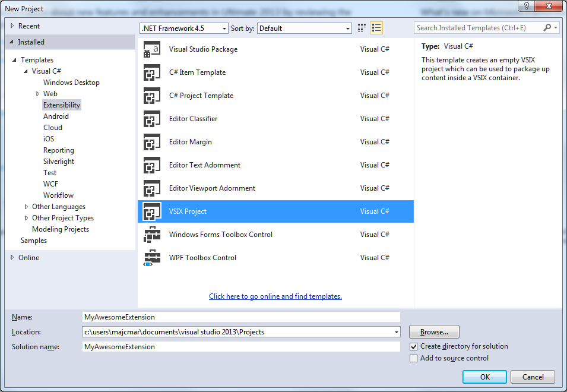This screenshot has height=392, width=567.
Task: Follow link to find templates online
Action: tap(275, 296)
